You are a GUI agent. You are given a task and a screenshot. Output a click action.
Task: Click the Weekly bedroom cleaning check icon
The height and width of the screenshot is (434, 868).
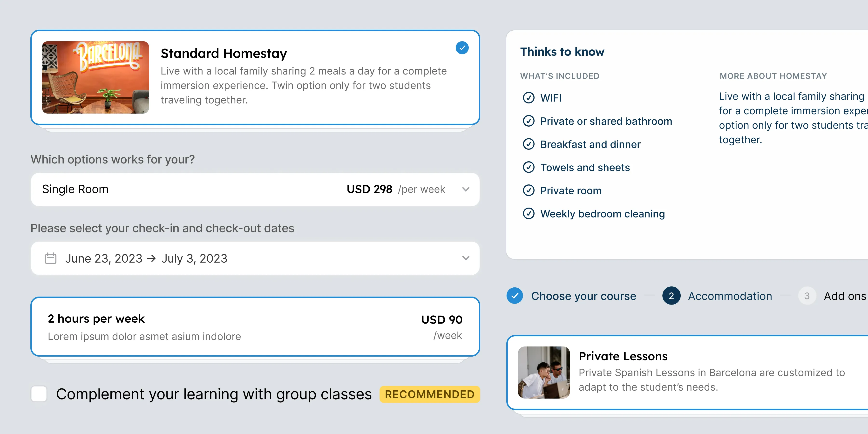point(528,214)
